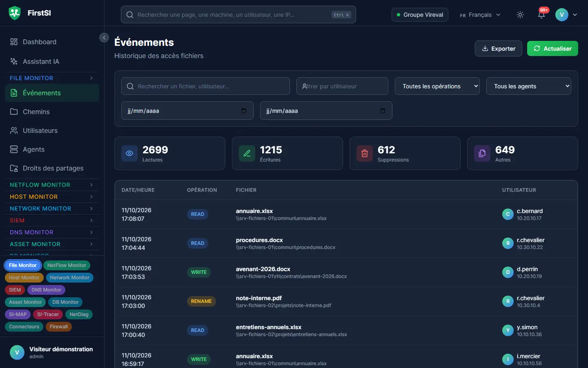Click the Écritures pencil icon card
This screenshot has height=368, width=588.
point(247,153)
